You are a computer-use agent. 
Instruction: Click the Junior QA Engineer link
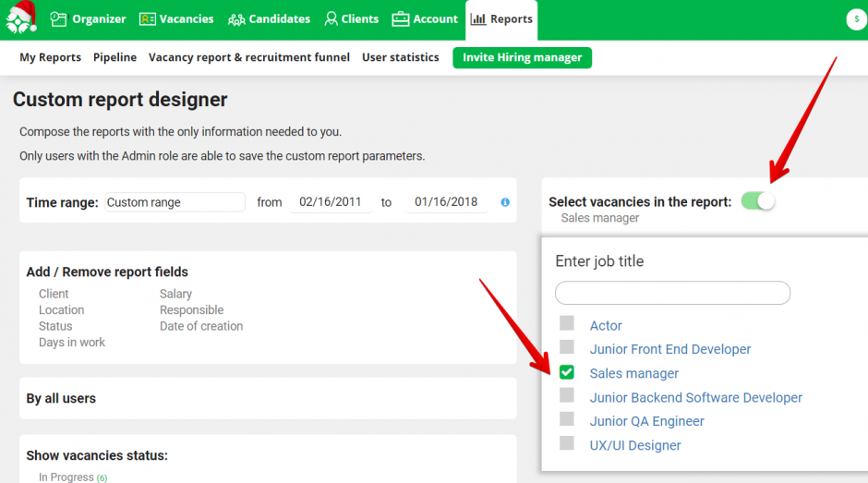click(x=646, y=421)
